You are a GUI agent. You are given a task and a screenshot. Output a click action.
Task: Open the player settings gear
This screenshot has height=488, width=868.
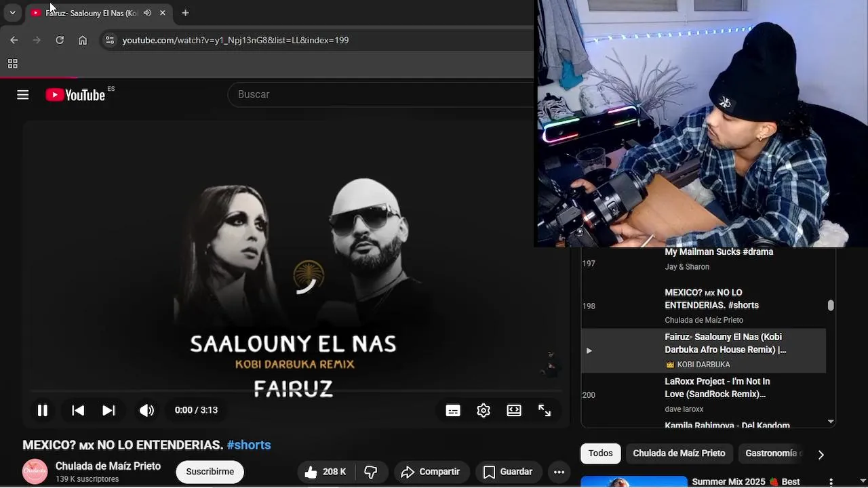point(484,411)
